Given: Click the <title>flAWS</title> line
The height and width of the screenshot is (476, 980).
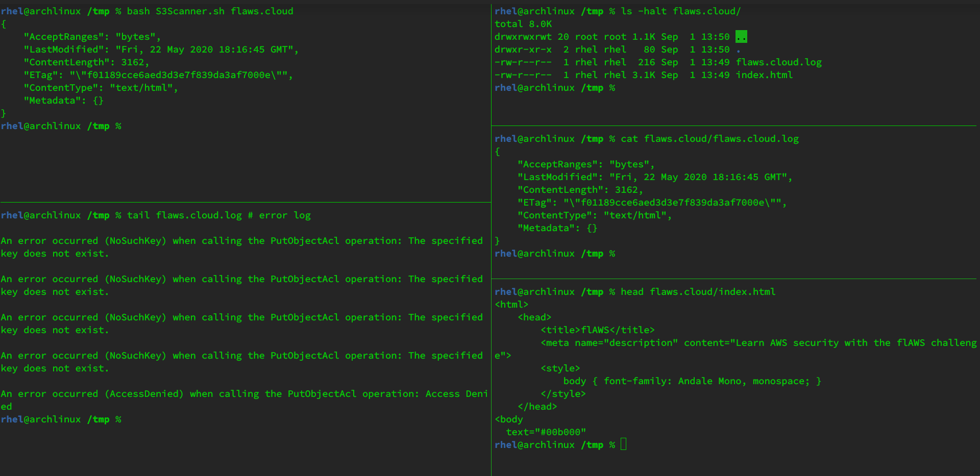Looking at the screenshot, I should pos(598,330).
